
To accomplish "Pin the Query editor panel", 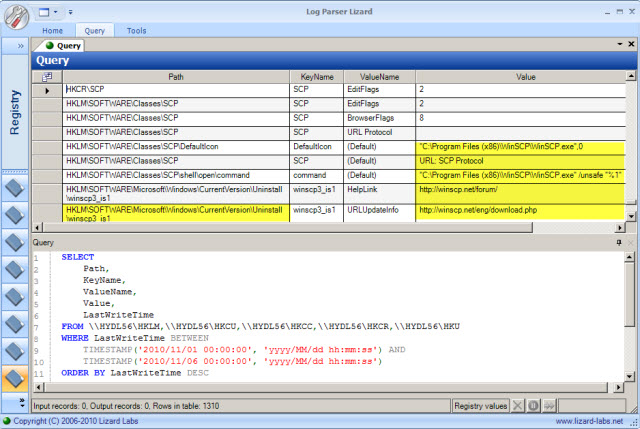I will [619, 242].
